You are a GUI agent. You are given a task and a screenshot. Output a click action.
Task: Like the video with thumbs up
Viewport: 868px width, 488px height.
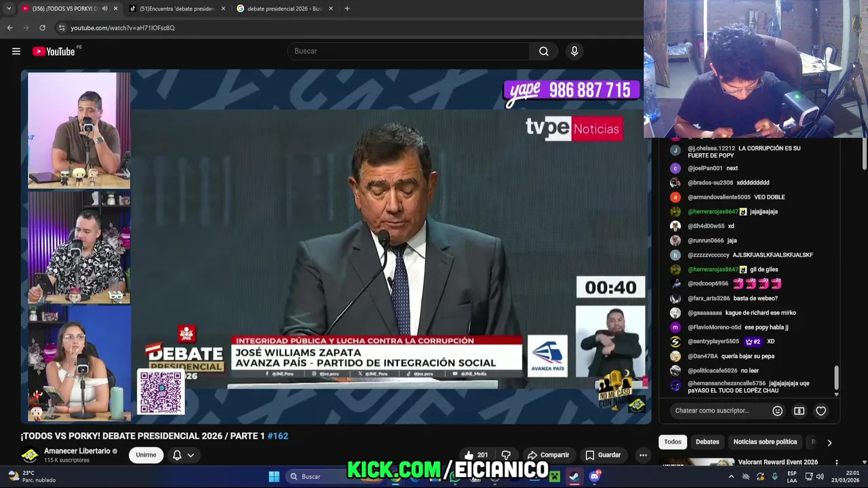[x=476, y=455]
